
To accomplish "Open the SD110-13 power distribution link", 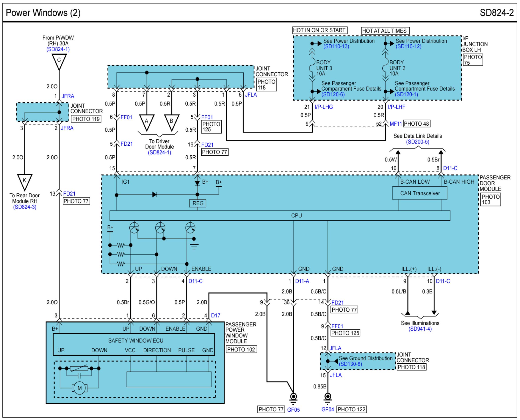I will click(x=336, y=46).
